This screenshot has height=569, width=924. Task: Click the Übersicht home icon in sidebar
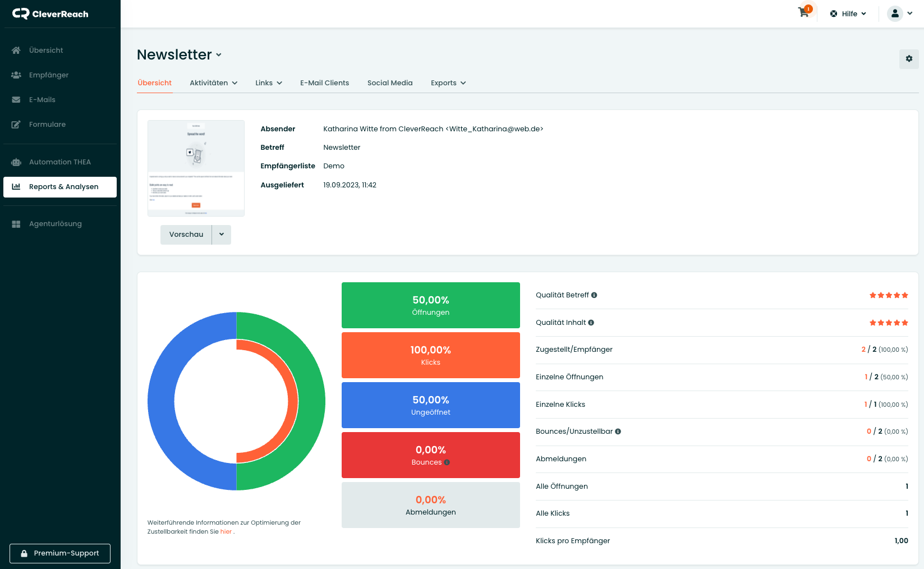[16, 50]
